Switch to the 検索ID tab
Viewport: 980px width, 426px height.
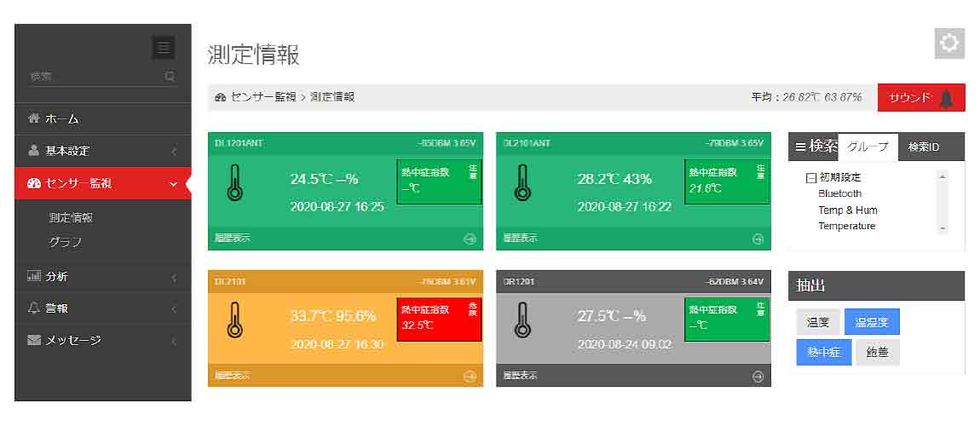coord(923,147)
